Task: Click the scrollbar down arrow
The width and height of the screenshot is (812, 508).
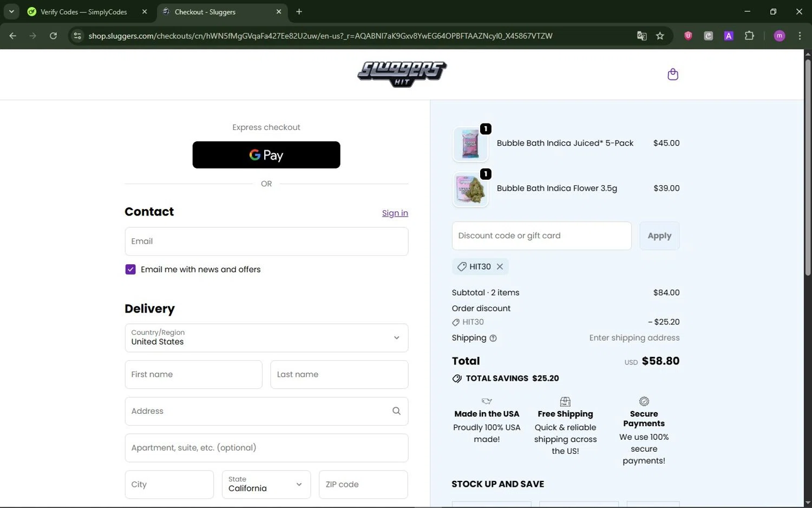Action: click(x=808, y=503)
